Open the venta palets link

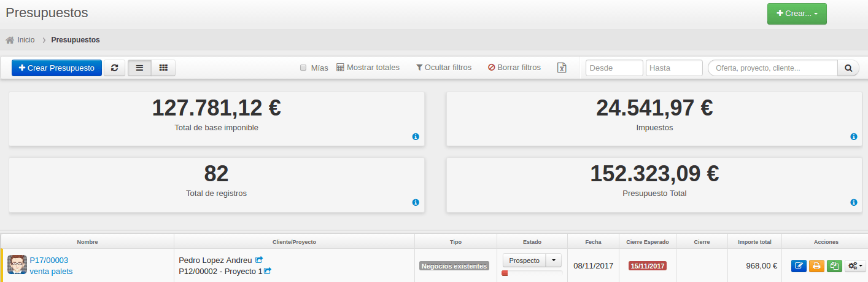tap(51, 271)
